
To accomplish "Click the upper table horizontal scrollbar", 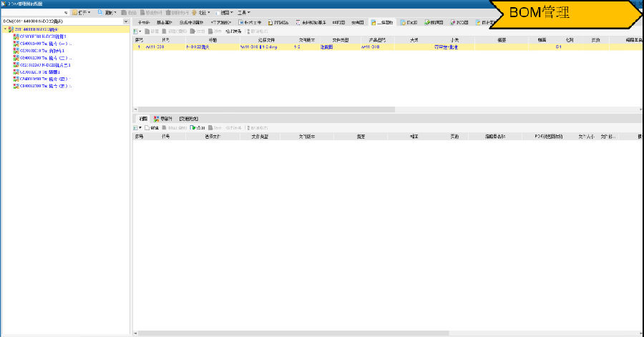I will click(266, 109).
